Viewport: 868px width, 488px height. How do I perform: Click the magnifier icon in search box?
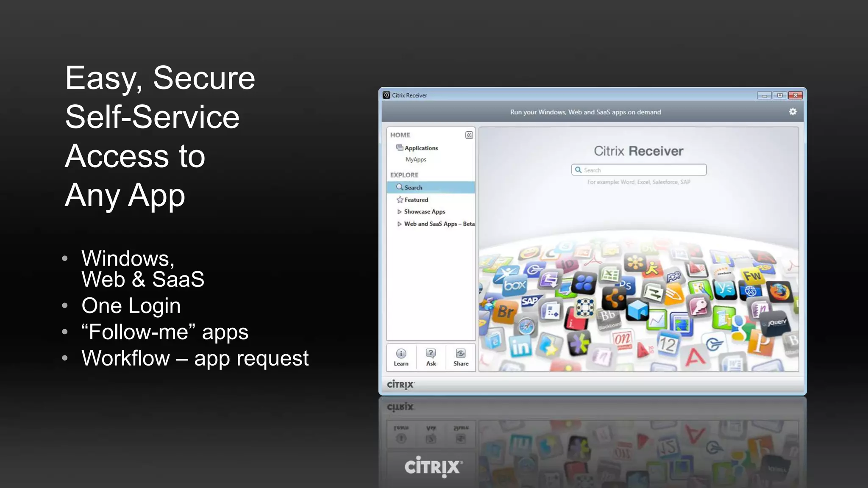pos(578,170)
